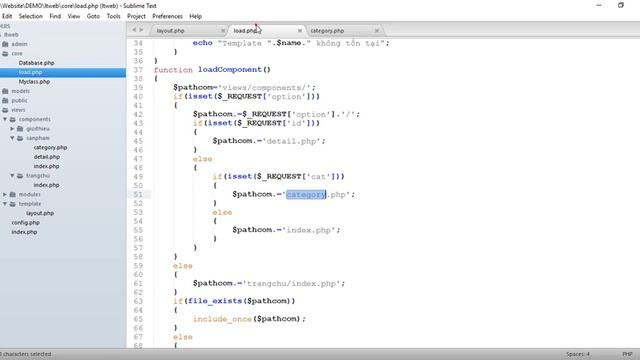Open config.php in the sidebar
640x360 pixels.
click(25, 222)
